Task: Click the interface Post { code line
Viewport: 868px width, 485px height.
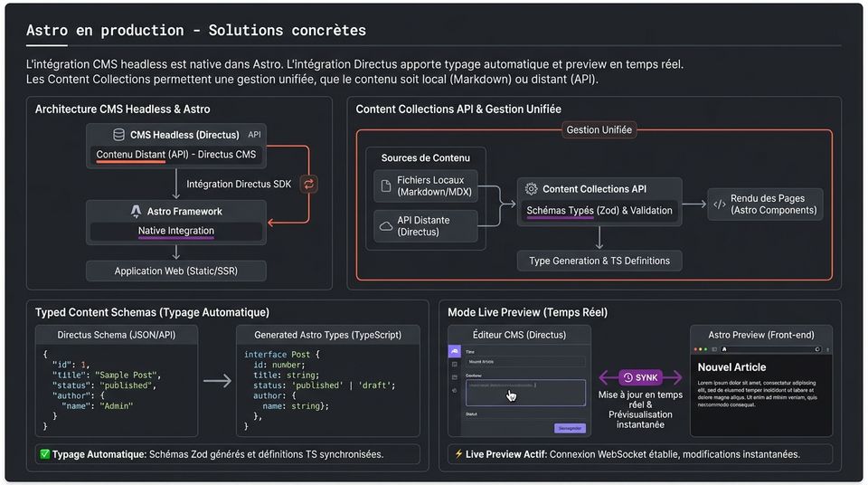Action: coord(282,354)
